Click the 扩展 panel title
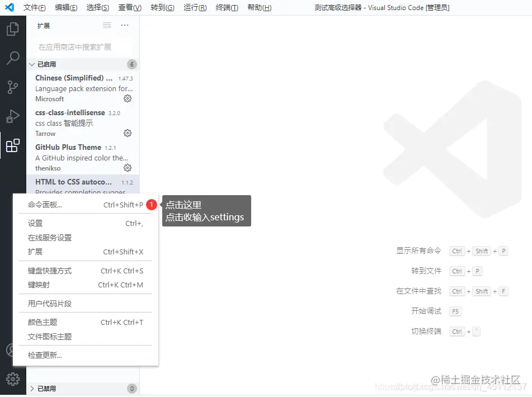Viewport: 532px width, 397px height. 44,26
